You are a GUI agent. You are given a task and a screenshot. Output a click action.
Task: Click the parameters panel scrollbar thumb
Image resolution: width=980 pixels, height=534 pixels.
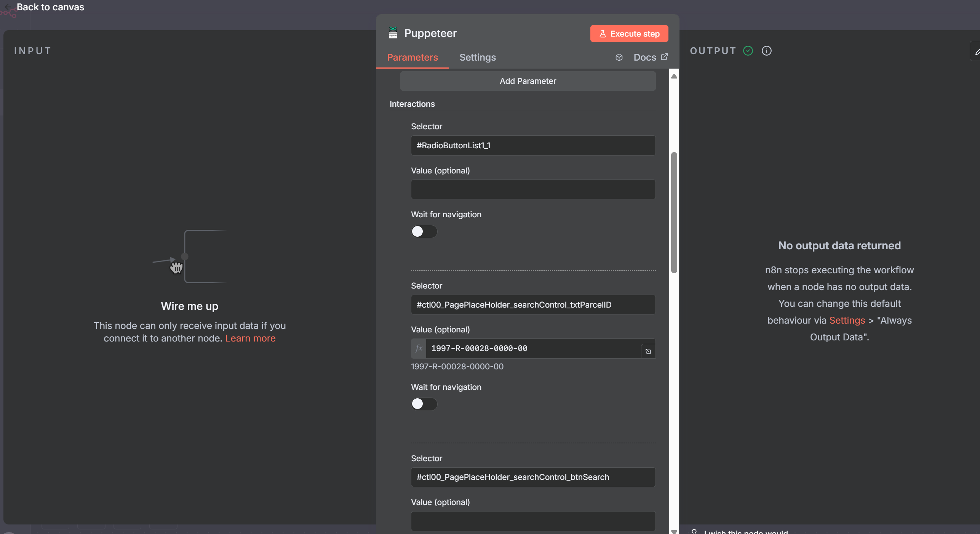[x=674, y=212]
